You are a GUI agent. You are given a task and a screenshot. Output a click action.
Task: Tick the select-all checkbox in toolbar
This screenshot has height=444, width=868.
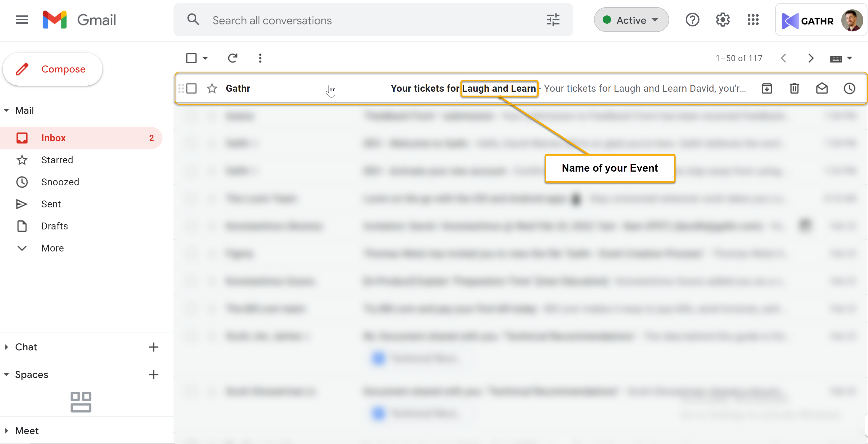tap(191, 58)
